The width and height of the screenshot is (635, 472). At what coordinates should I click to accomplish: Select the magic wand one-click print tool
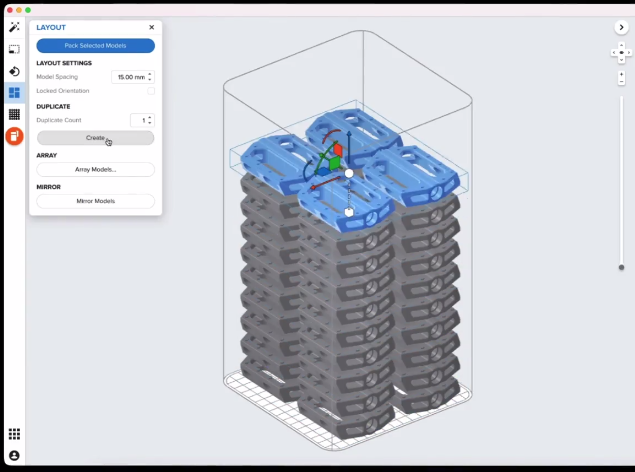14,27
